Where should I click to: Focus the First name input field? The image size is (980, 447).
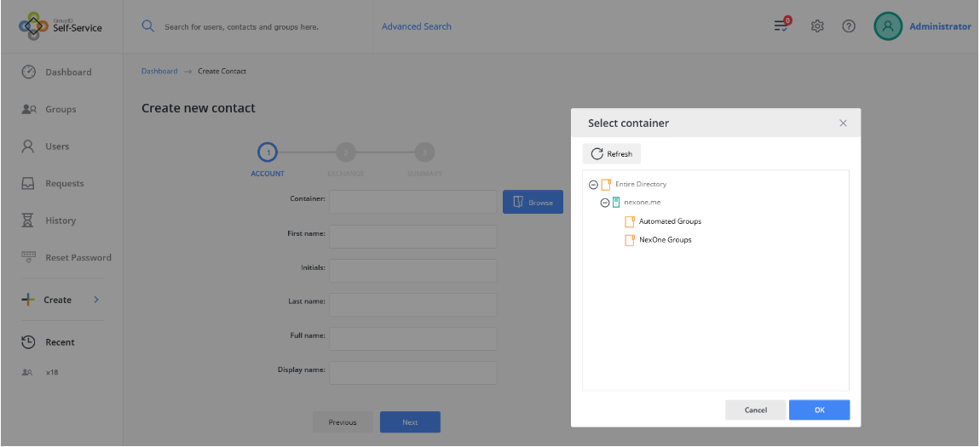[x=413, y=237]
